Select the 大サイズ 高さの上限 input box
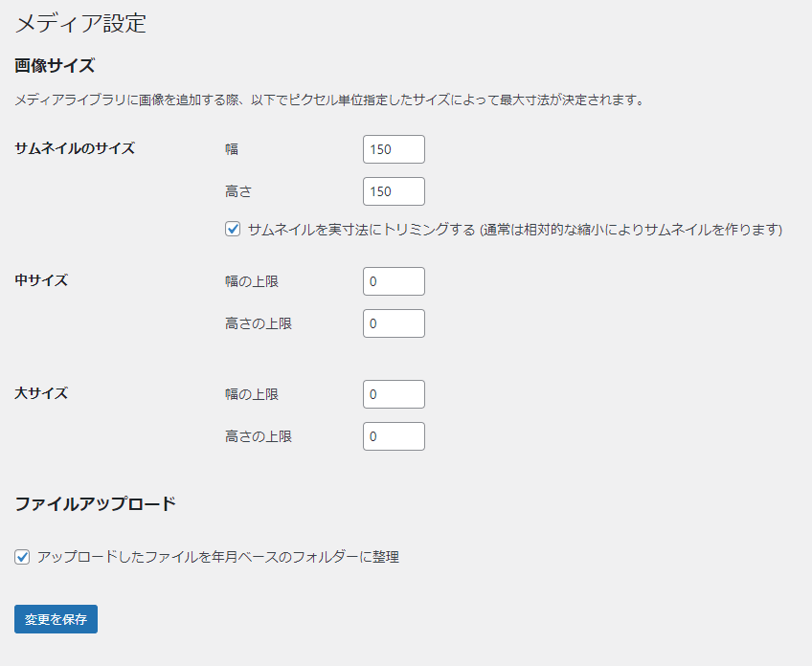Screen dimensions: 812x666 coord(394,436)
